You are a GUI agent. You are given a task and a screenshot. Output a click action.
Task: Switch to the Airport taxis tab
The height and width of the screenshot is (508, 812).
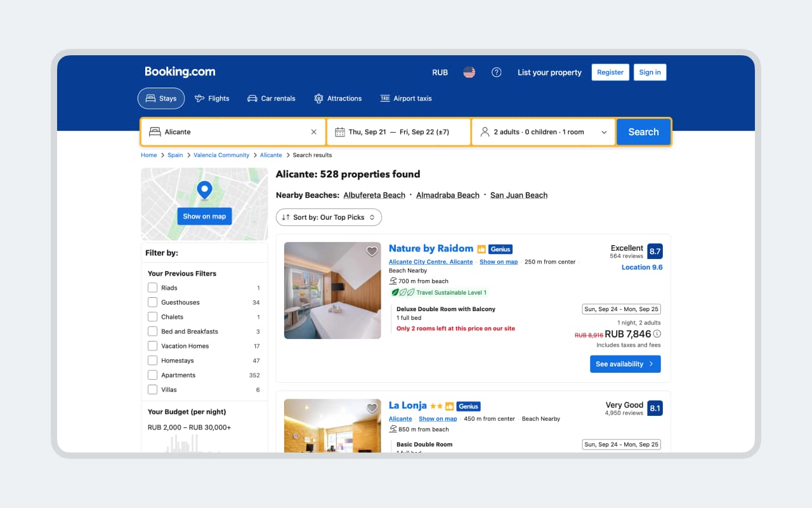coord(406,98)
